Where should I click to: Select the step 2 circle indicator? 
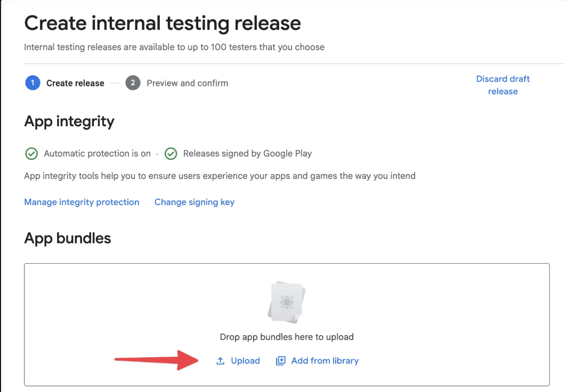coord(133,83)
